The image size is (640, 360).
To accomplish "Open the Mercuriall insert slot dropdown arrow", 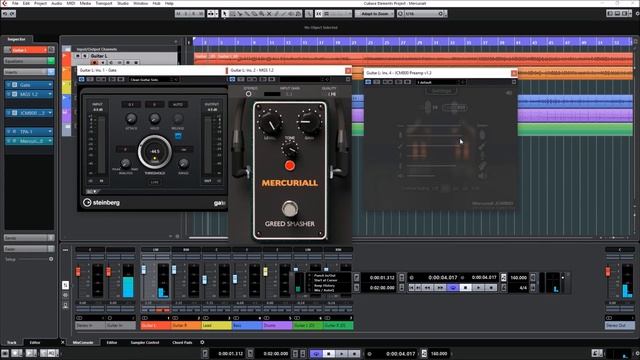I will [x=50, y=141].
